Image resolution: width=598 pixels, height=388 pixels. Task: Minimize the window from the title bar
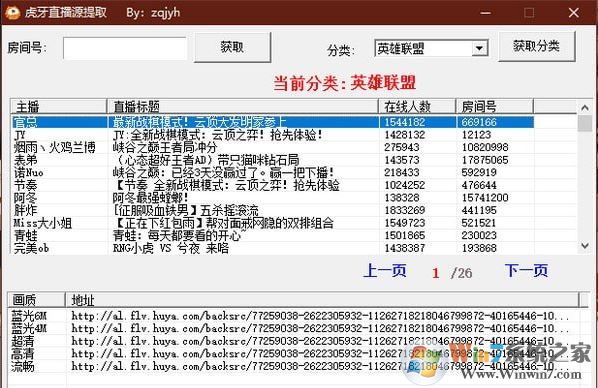coord(485,13)
